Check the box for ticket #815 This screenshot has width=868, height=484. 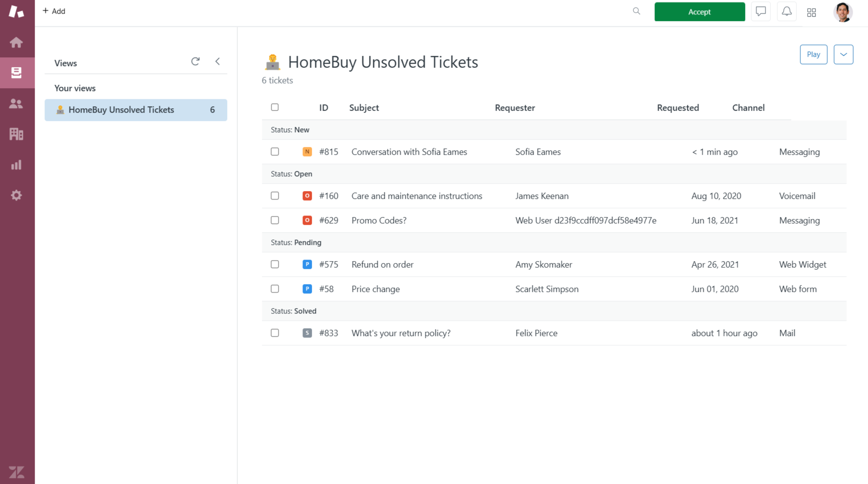(x=275, y=152)
